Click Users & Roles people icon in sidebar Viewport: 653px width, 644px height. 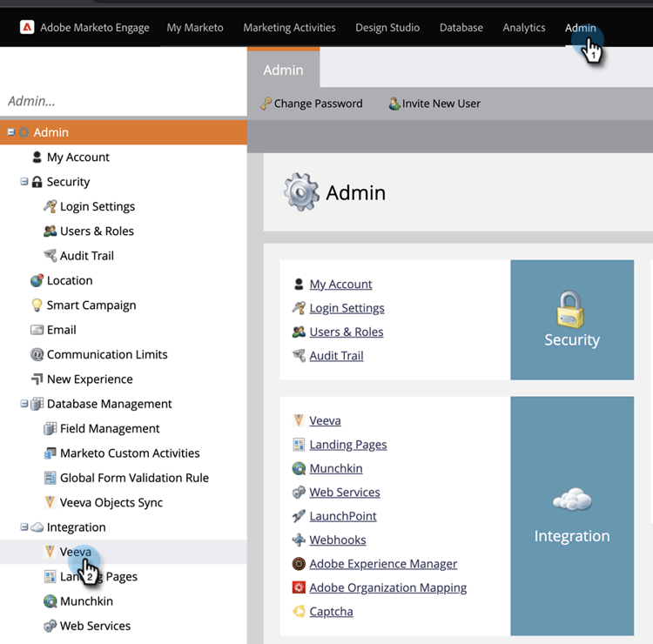tap(50, 231)
